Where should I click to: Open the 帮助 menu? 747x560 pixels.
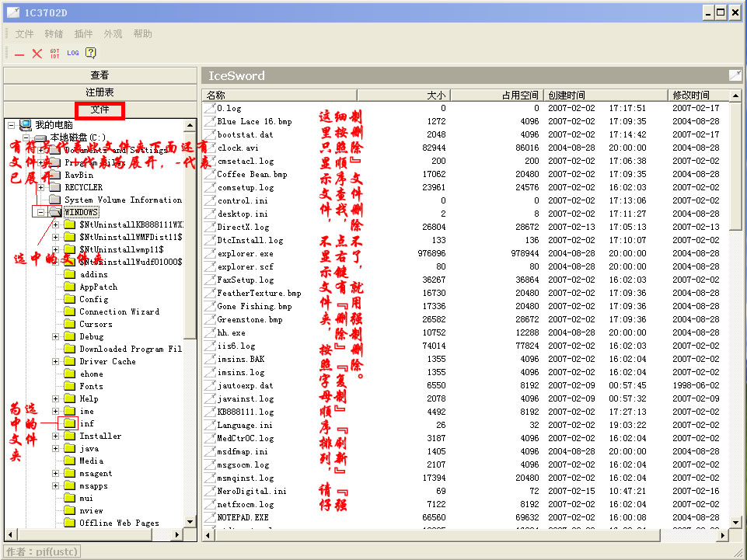143,34
